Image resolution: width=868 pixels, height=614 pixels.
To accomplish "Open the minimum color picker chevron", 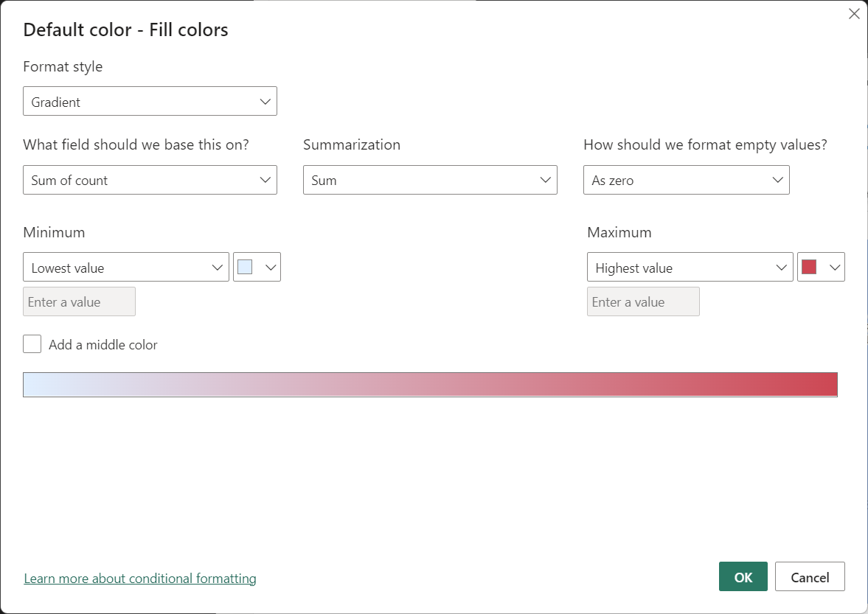I will [271, 268].
